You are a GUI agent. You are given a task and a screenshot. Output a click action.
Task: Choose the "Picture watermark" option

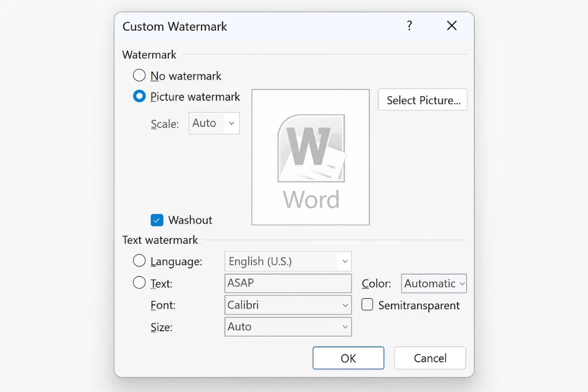139,97
